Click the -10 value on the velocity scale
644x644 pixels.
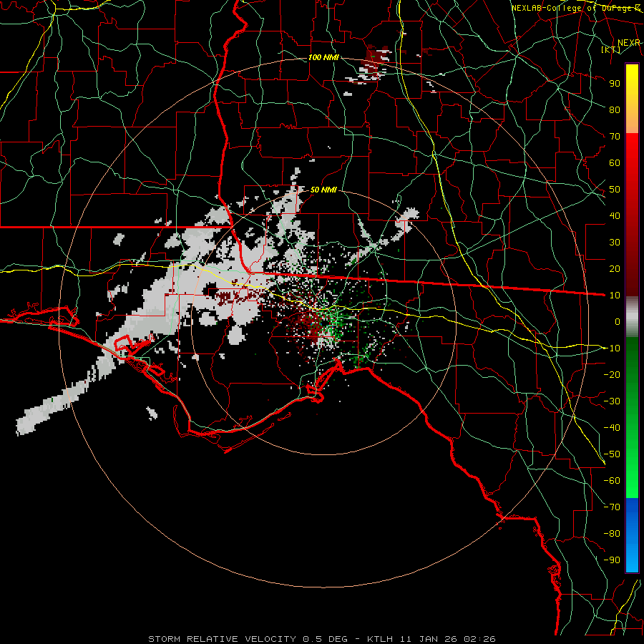(612, 348)
